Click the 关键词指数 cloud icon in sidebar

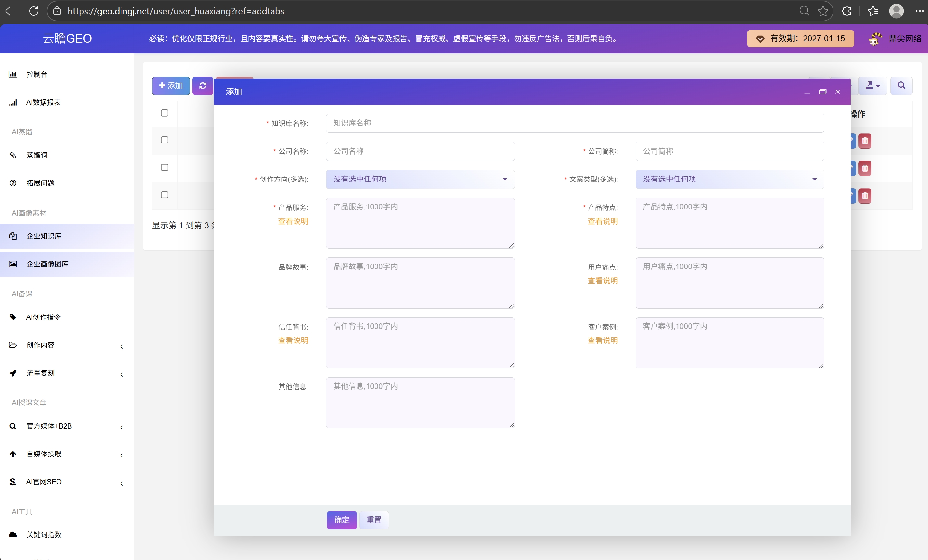[13, 534]
